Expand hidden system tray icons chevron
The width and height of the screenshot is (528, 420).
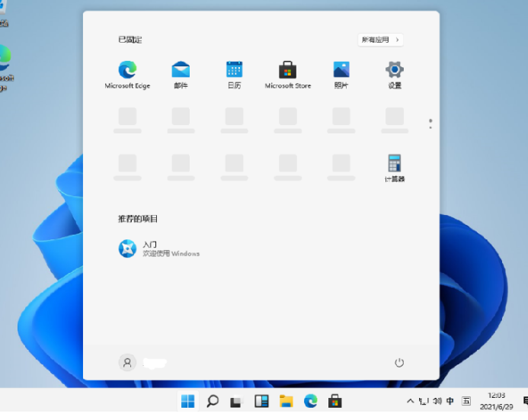coord(410,401)
